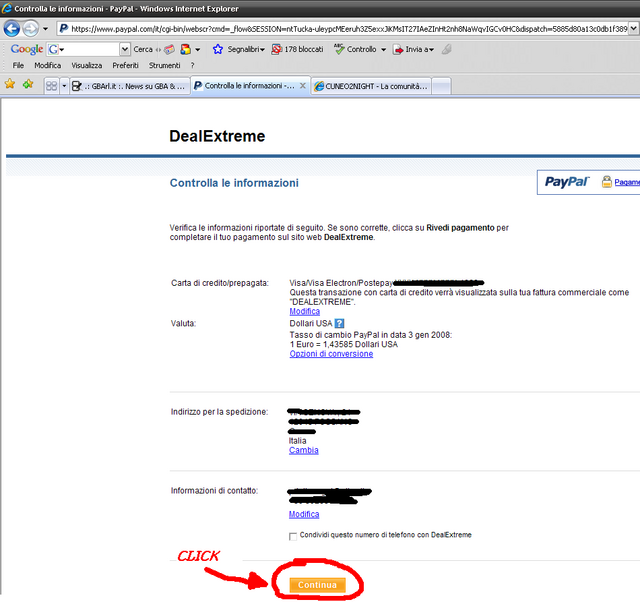Click the greyed highlighter pen icon
640x602 pixels.
[447, 49]
